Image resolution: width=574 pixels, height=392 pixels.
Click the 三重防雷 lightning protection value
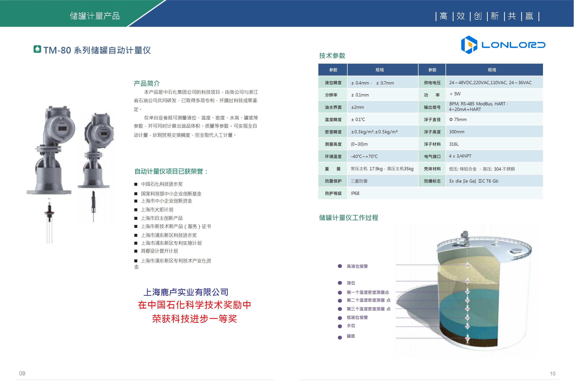coord(359,181)
